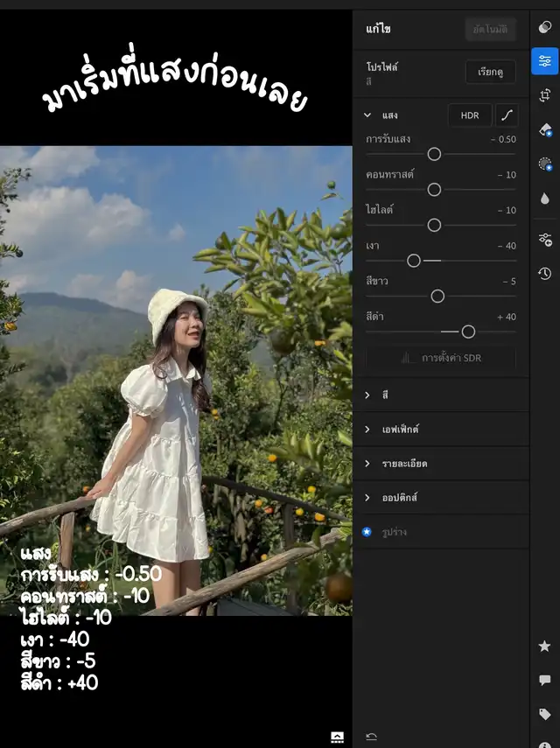Click the water drop icon in sidebar
The height and width of the screenshot is (748, 560).
(545, 199)
